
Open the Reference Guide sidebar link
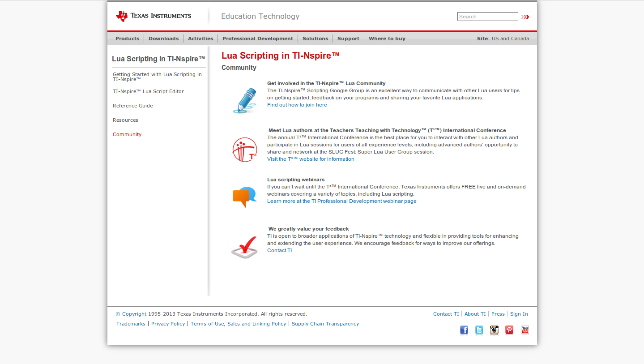coord(133,106)
